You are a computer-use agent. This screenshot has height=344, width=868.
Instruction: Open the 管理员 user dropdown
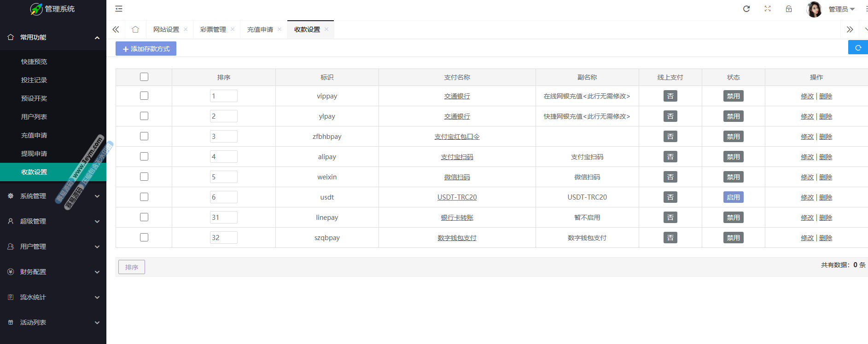click(x=841, y=9)
